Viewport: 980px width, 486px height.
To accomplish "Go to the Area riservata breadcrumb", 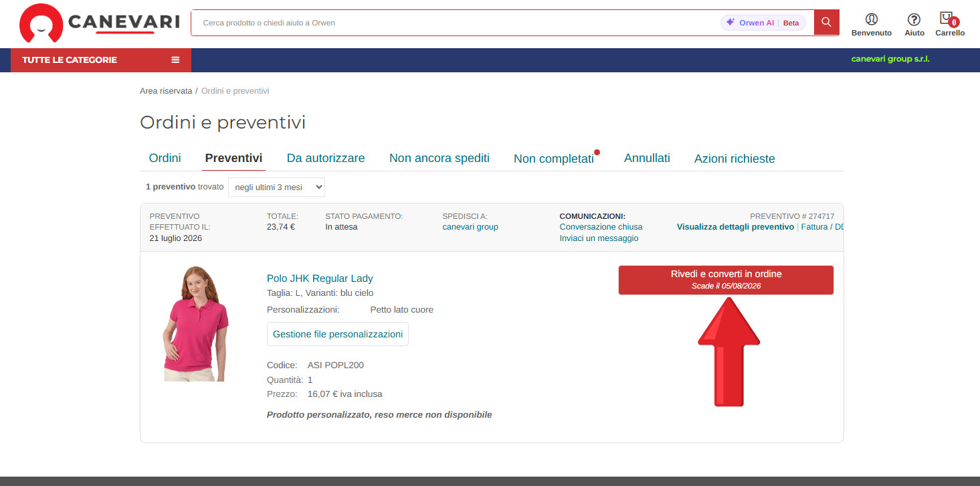I will click(x=166, y=90).
